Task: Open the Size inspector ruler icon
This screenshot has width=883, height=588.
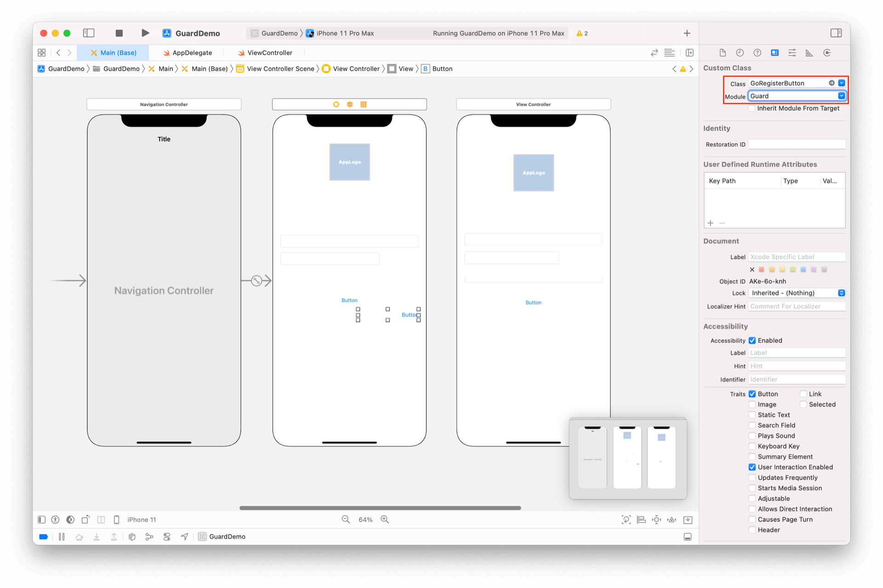Action: pos(809,53)
